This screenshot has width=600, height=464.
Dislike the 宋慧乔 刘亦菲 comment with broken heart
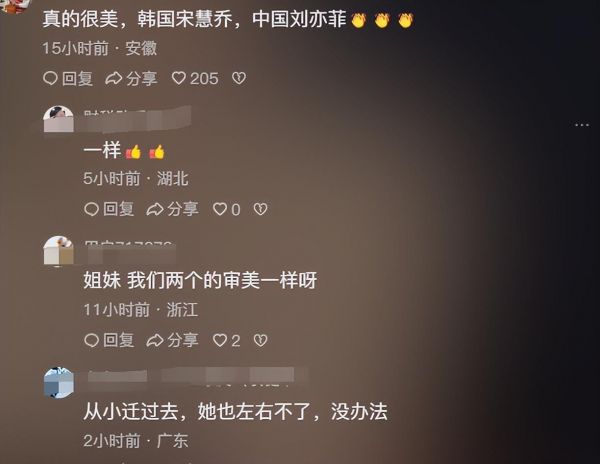click(x=239, y=78)
